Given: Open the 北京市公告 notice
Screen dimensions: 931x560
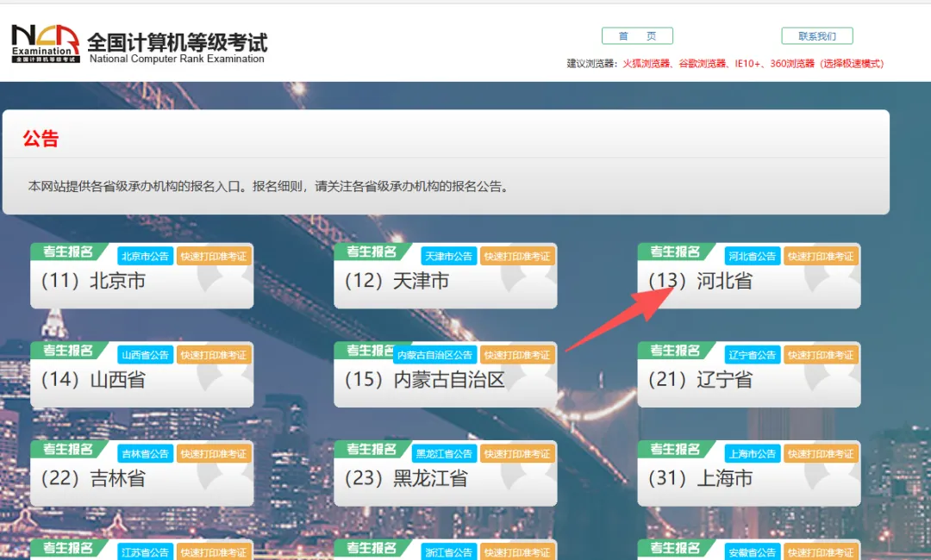Looking at the screenshot, I should coord(145,256).
